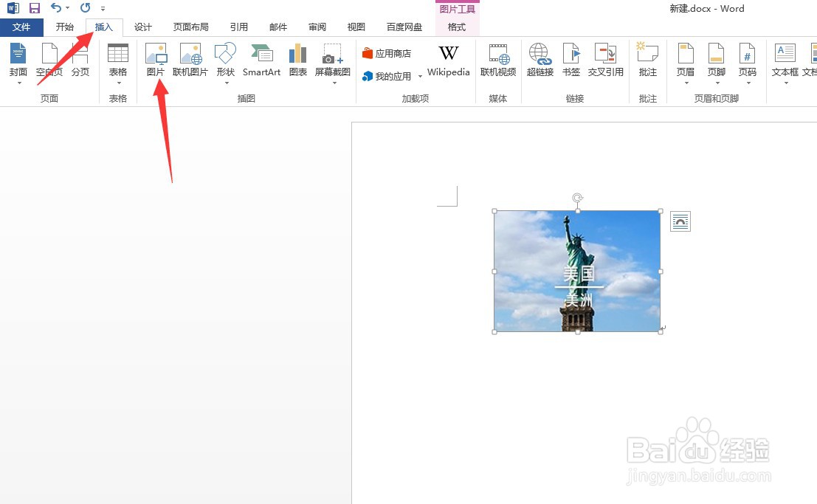817x504 pixels.
Task: Switch to the 引用 tab
Action: point(238,27)
